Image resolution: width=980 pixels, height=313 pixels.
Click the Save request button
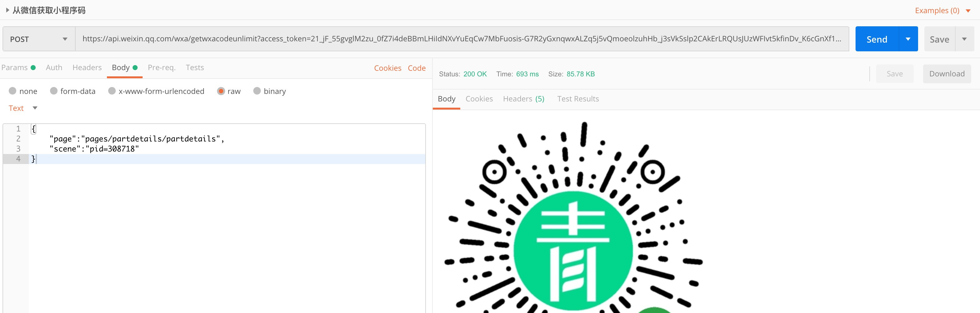939,39
